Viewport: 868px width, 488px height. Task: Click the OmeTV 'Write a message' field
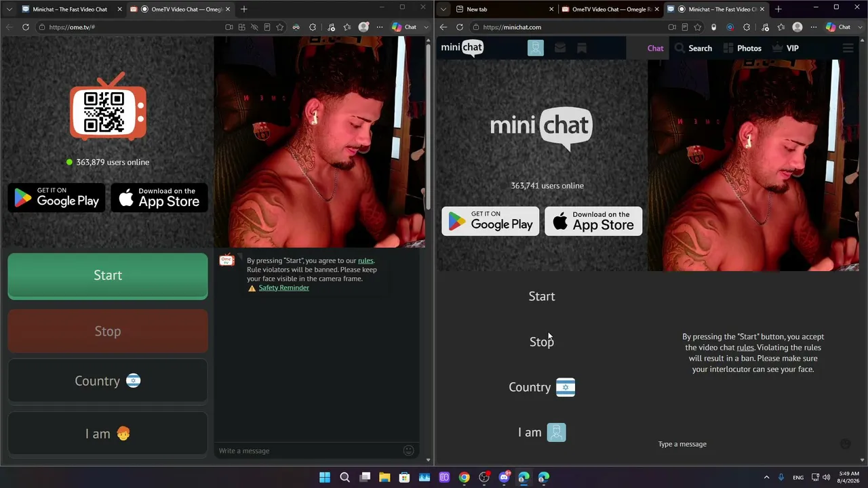click(309, 451)
